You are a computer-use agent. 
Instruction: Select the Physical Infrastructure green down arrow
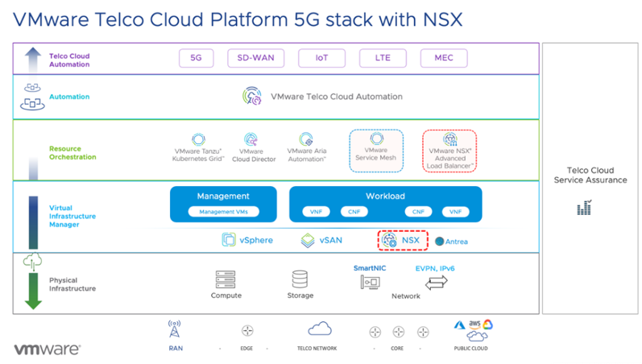pyautogui.click(x=33, y=291)
